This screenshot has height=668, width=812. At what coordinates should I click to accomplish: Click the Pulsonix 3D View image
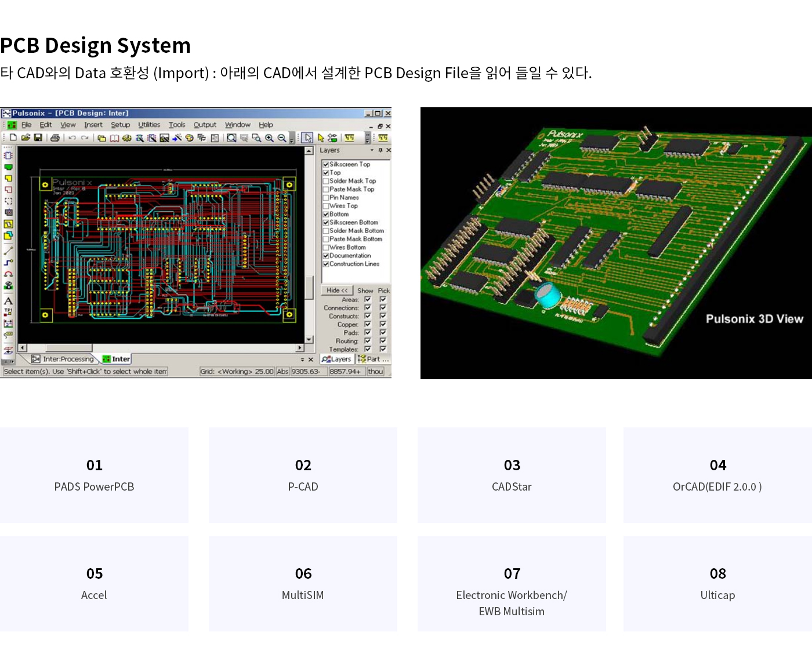(616, 244)
